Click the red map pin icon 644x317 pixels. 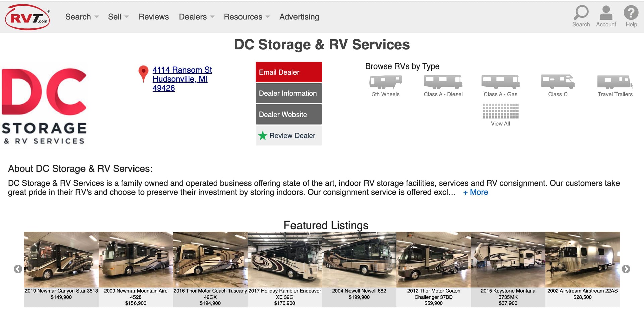pyautogui.click(x=143, y=74)
